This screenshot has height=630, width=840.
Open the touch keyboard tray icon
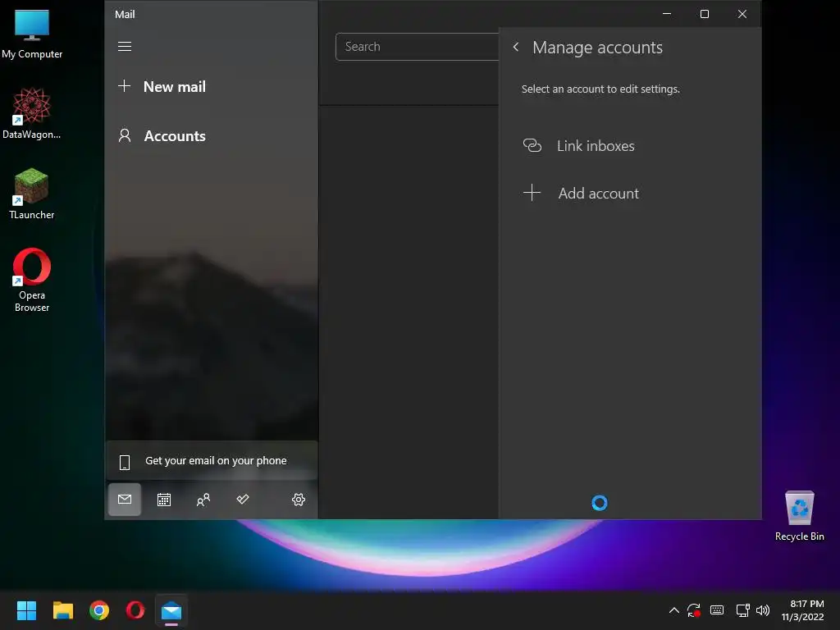(717, 610)
